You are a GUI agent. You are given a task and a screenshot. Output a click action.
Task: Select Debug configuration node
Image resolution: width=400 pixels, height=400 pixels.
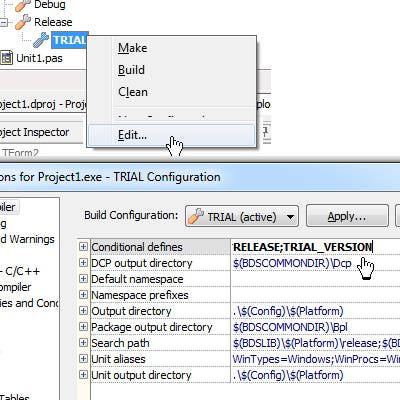pos(50,5)
